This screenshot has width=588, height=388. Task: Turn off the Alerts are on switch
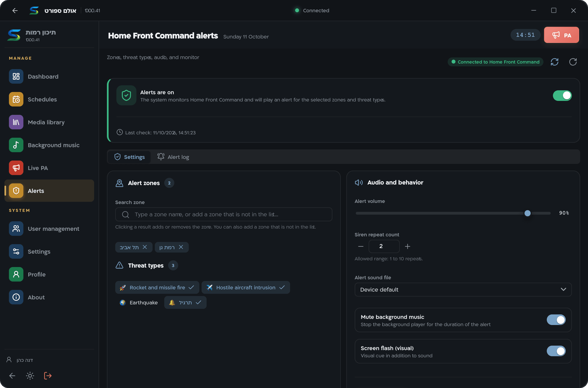[x=562, y=96]
